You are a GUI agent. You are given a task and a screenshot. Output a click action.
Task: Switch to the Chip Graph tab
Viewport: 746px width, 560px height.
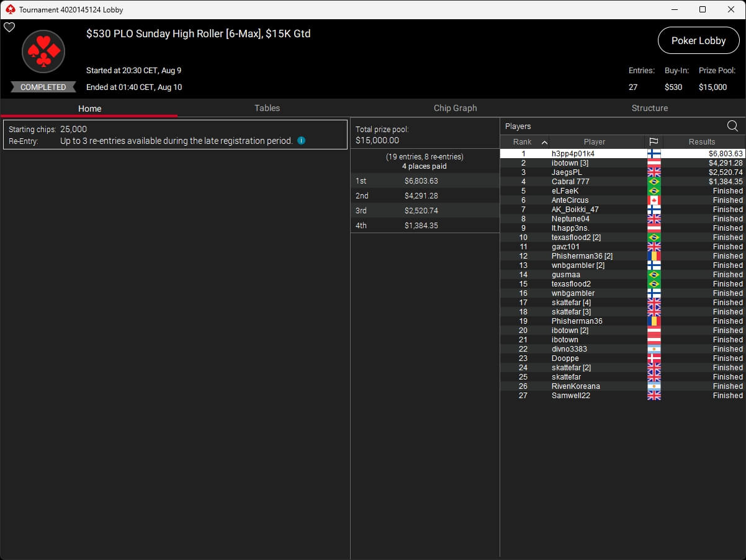(x=455, y=108)
